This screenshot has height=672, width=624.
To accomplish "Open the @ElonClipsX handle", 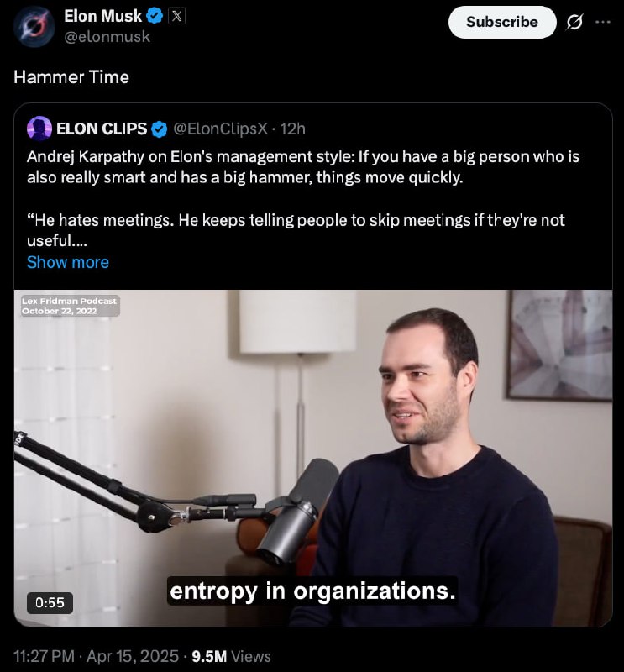I will [x=220, y=129].
